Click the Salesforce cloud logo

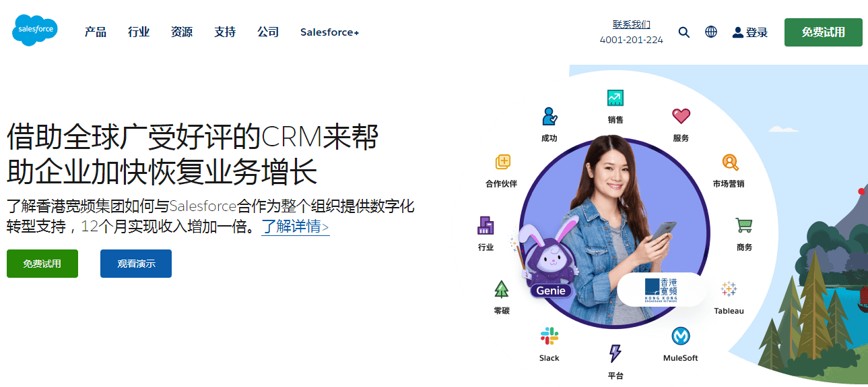(x=35, y=30)
